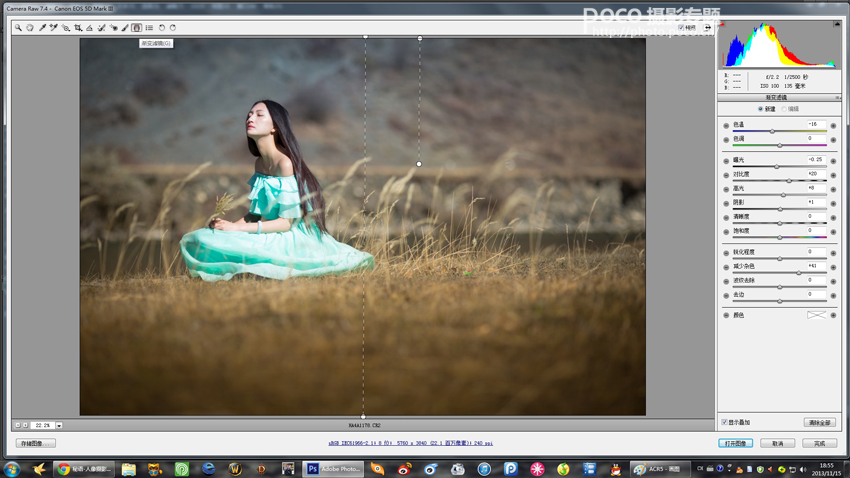
Task: Toggle the preview checkbox
Action: click(x=682, y=28)
